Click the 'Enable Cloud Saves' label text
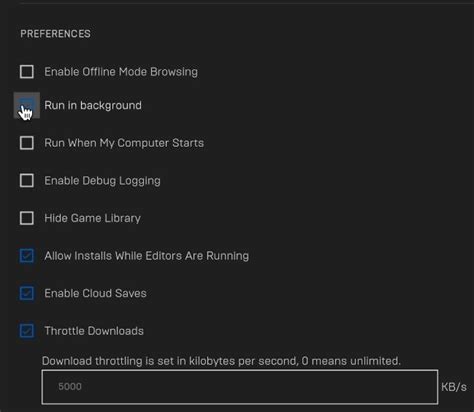The image size is (474, 412). (95, 293)
